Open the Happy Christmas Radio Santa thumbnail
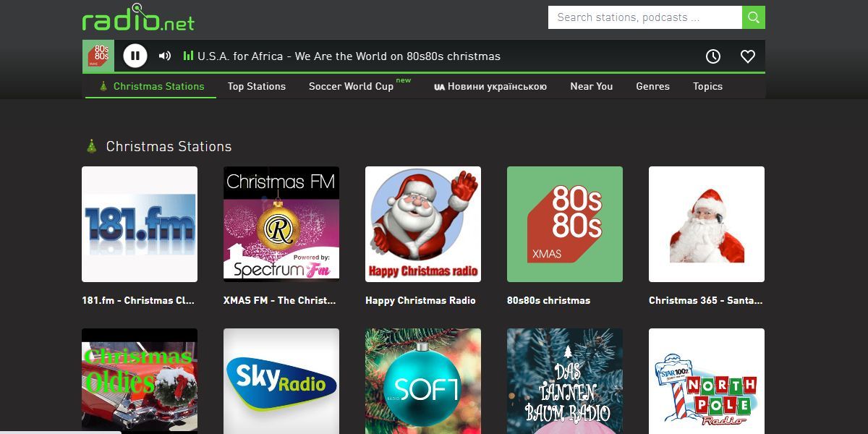Screen dimensions: 868x434 tap(423, 224)
